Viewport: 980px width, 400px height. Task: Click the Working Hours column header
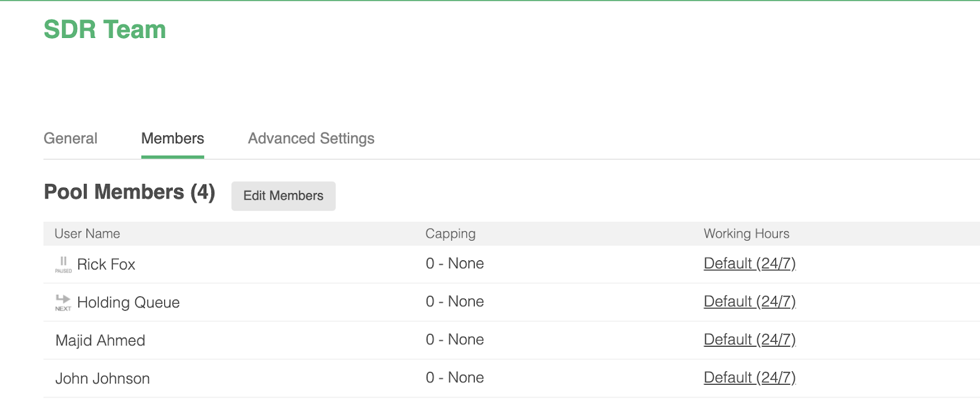pos(746,233)
